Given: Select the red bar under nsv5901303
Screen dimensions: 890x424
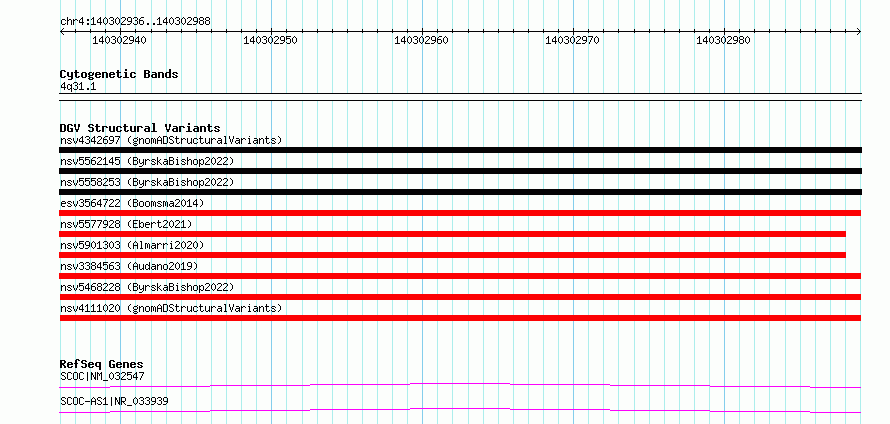Looking at the screenshot, I should click(x=452, y=255).
